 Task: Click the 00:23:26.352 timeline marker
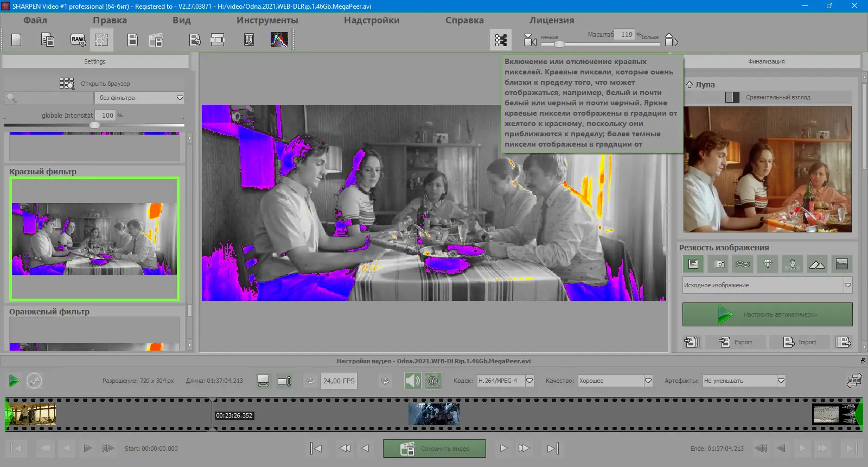[x=234, y=415]
